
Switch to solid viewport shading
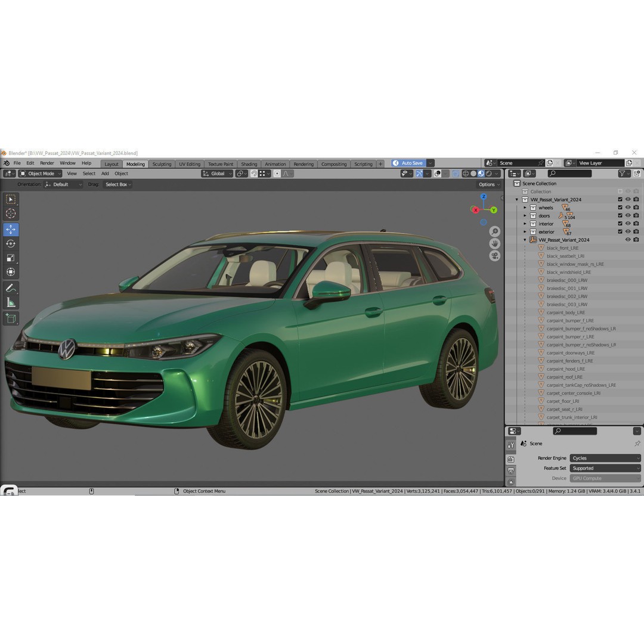pyautogui.click(x=473, y=174)
